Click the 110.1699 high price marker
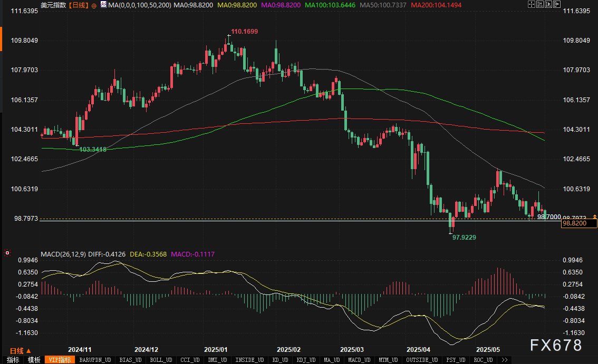 tap(244, 32)
